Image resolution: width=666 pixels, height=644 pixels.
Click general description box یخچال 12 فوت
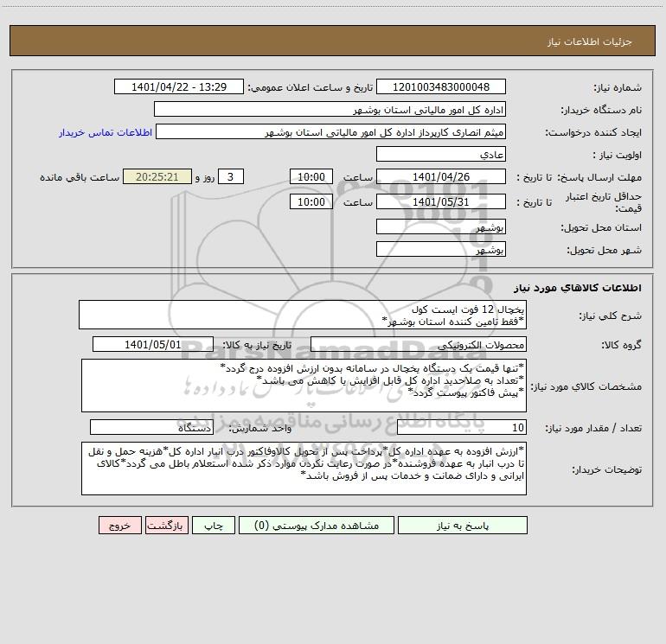[303, 315]
